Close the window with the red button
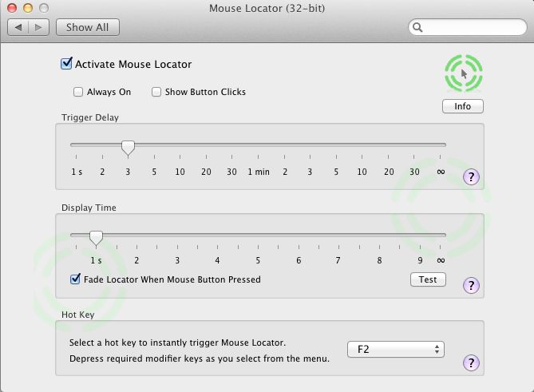The image size is (534, 392). pyautogui.click(x=12, y=8)
